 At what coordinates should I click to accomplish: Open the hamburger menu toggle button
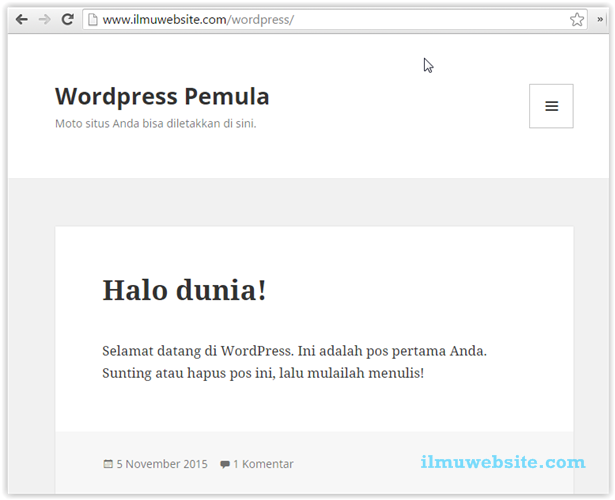coord(551,106)
